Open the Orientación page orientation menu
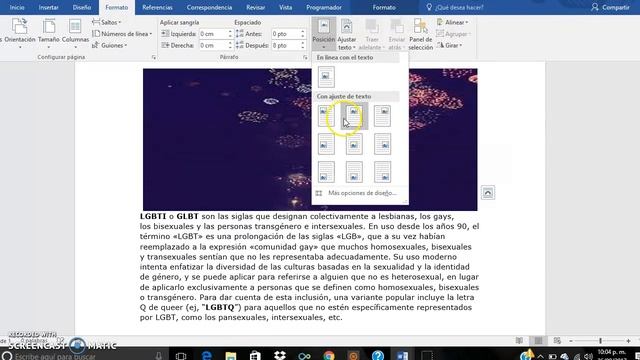640x360 pixels. point(19,33)
